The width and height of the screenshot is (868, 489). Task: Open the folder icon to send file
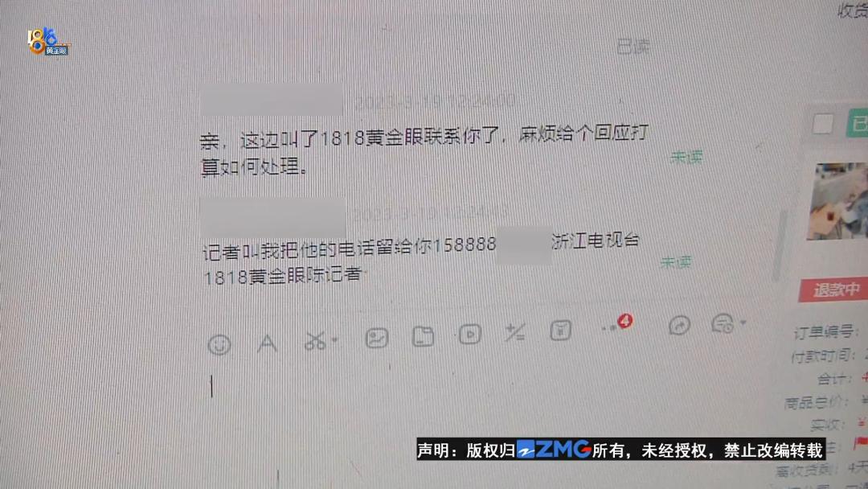(x=423, y=335)
